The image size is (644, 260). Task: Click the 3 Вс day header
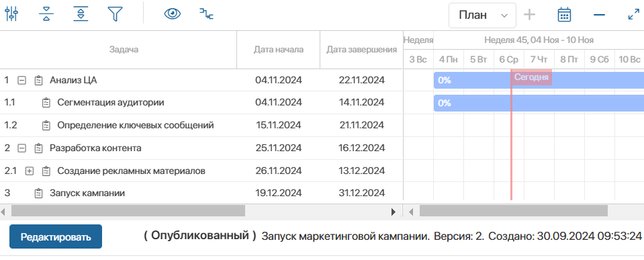(x=418, y=60)
